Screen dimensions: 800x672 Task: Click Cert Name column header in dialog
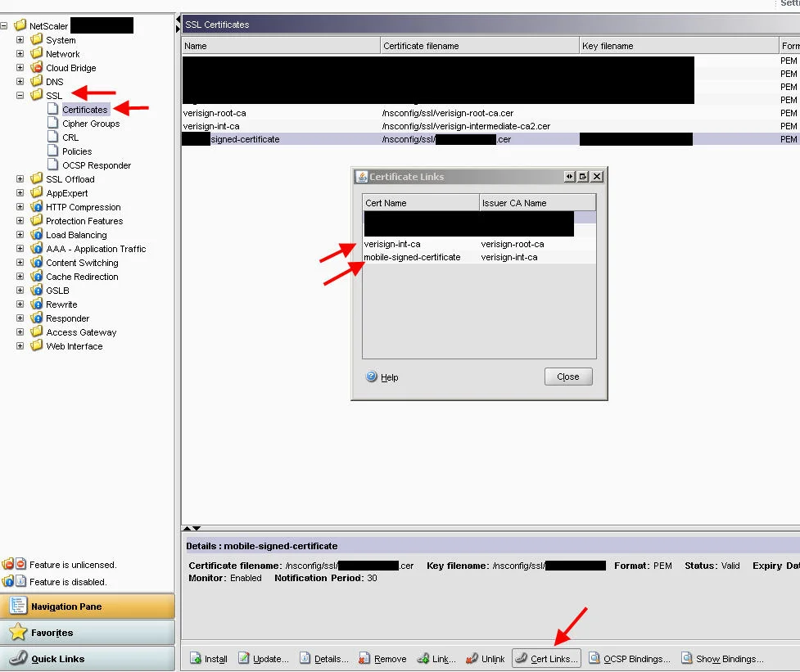(421, 203)
